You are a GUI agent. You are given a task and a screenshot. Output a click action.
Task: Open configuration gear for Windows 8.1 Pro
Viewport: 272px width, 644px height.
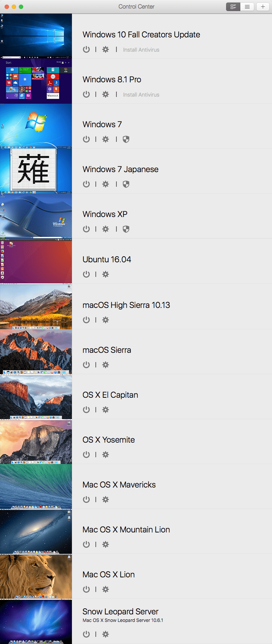105,94
